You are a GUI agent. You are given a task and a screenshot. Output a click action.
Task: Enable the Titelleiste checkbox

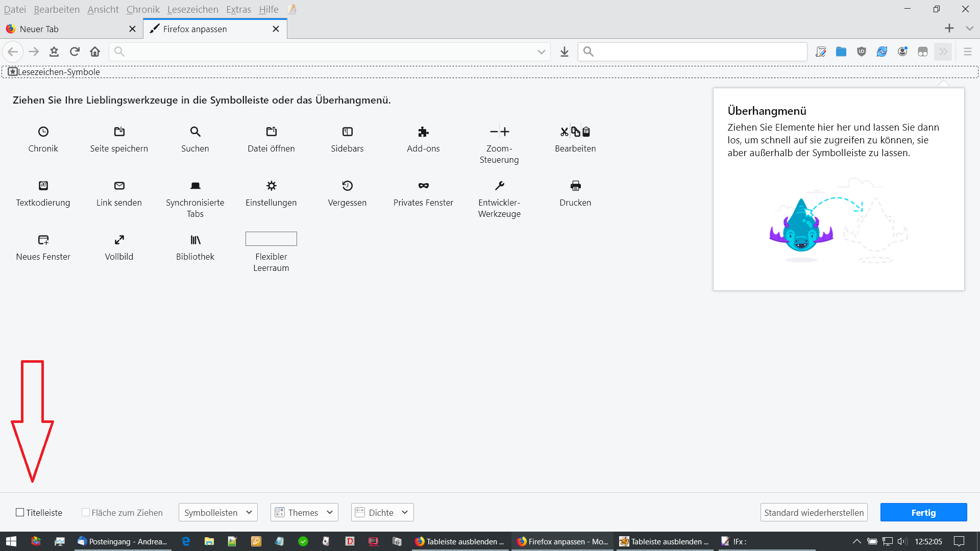tap(20, 512)
